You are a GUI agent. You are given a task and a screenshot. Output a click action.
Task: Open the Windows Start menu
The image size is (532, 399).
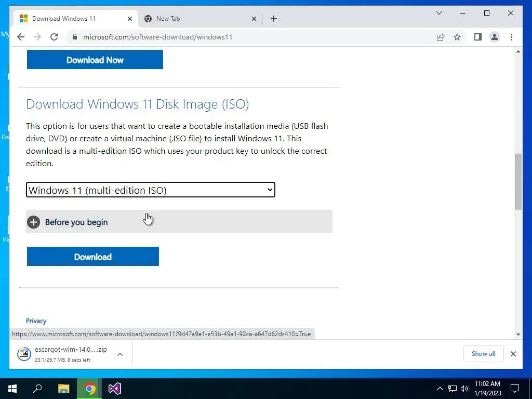pyautogui.click(x=12, y=389)
